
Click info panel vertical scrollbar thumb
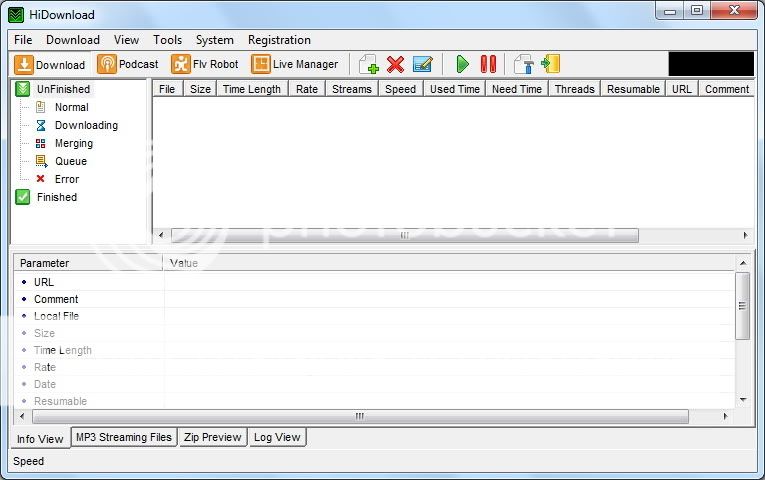point(743,306)
